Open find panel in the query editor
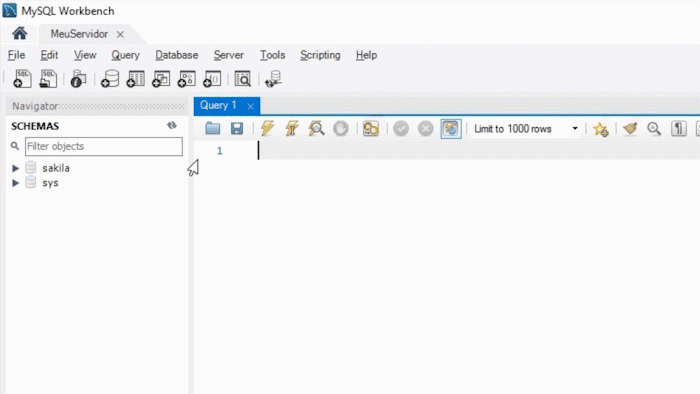The width and height of the screenshot is (700, 394). click(x=654, y=129)
